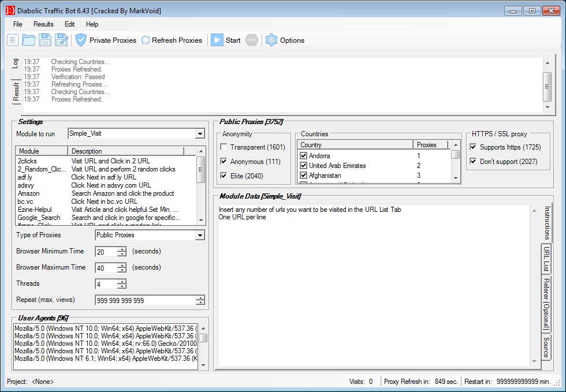The image size is (566, 392).
Task: Switch to the URL List tab
Action: coord(546,259)
